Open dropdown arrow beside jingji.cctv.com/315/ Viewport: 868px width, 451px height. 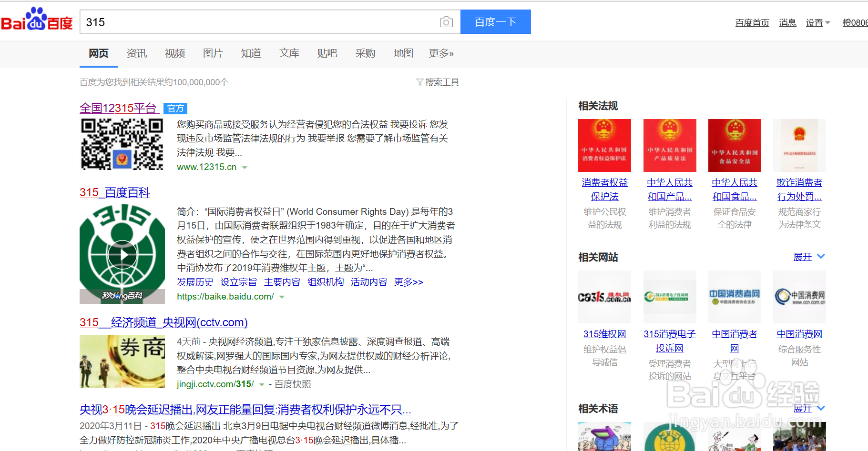coord(262,385)
